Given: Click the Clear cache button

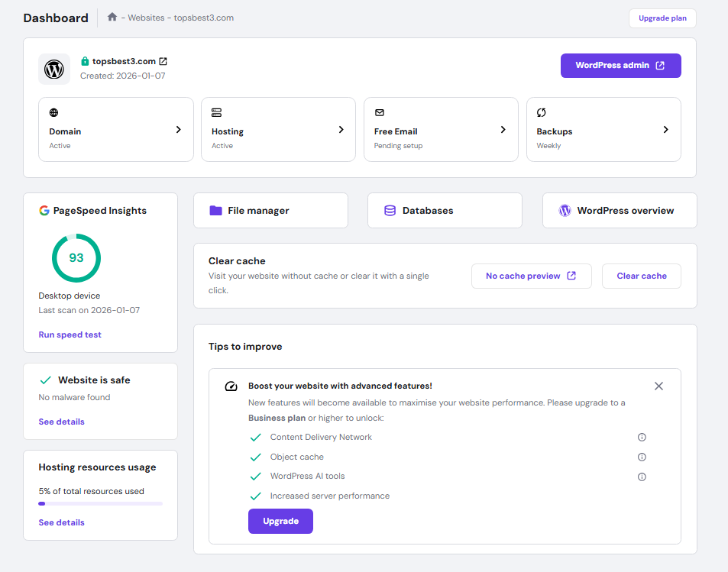Looking at the screenshot, I should click(641, 276).
